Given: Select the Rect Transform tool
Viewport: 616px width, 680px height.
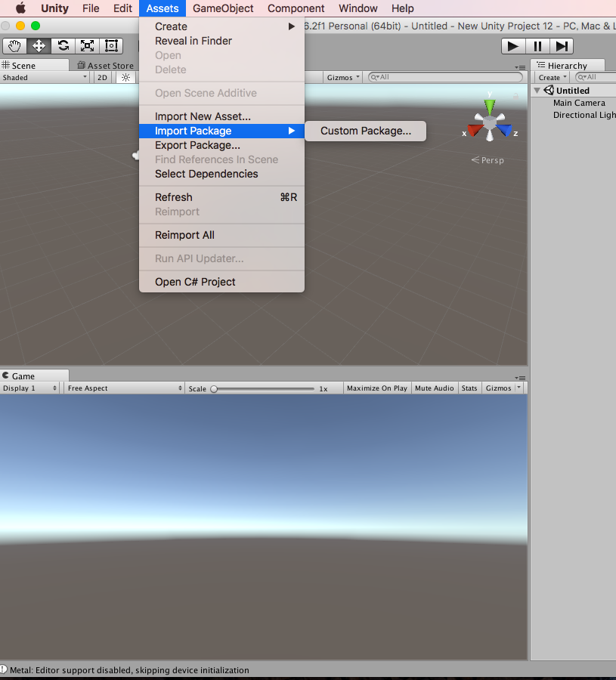Looking at the screenshot, I should click(x=111, y=46).
